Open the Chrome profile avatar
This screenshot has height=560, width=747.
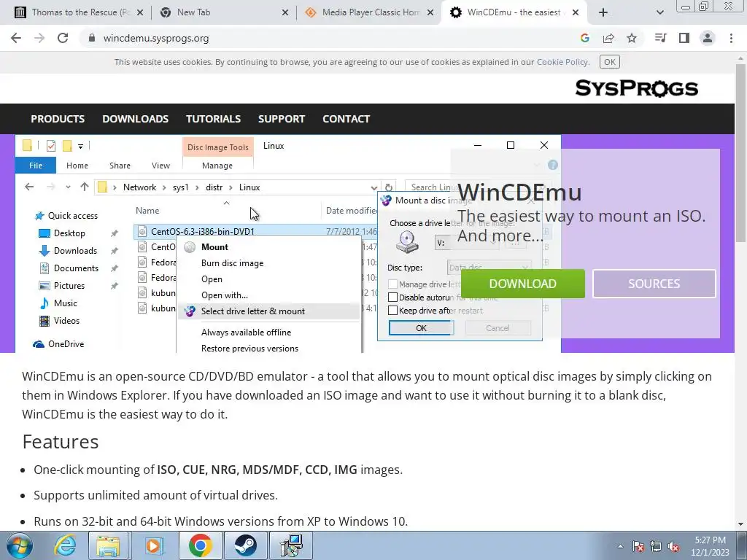(x=708, y=38)
